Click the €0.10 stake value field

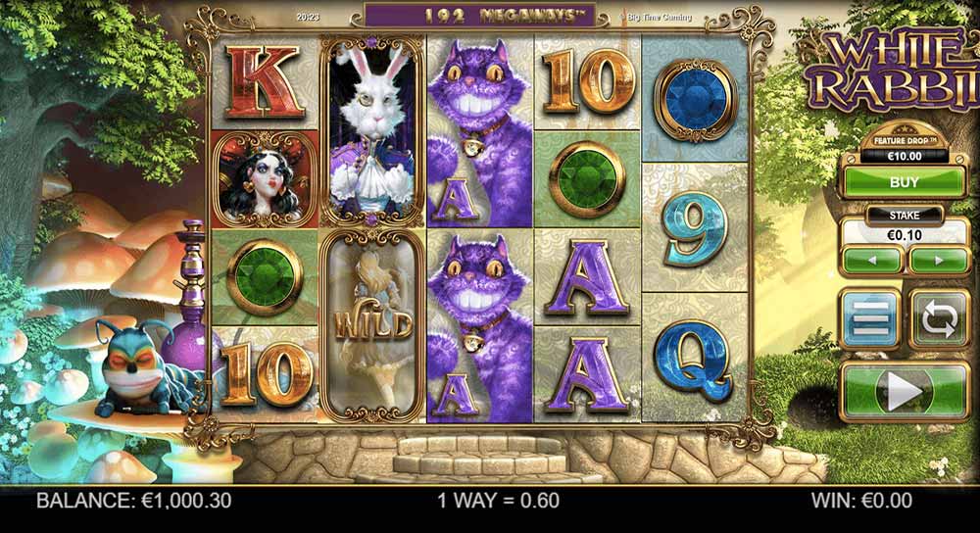pos(905,235)
